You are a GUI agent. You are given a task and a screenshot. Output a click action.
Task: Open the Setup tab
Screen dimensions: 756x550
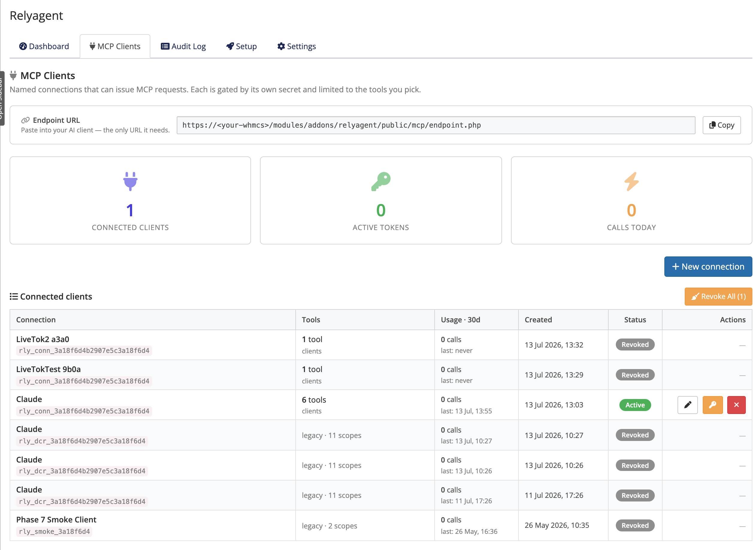241,46
